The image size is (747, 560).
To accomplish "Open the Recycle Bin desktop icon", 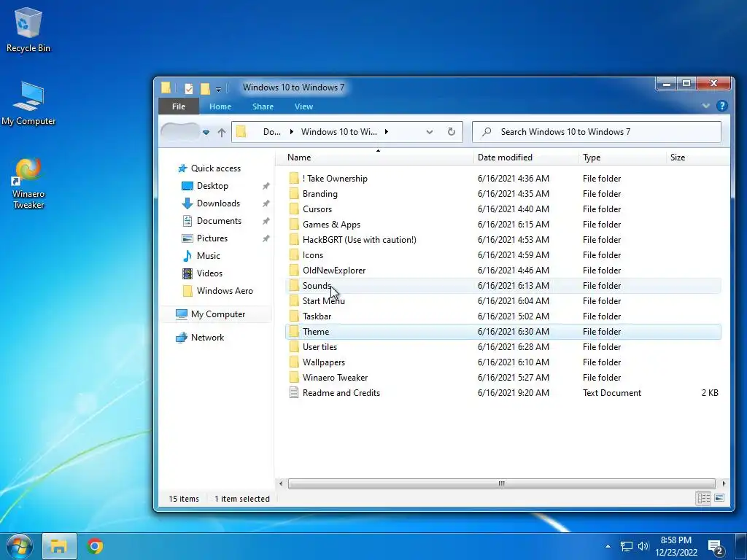I will [28, 29].
